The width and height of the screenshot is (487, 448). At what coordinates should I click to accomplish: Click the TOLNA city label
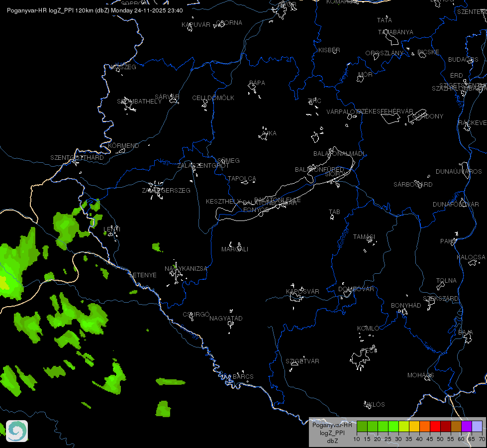446,281
